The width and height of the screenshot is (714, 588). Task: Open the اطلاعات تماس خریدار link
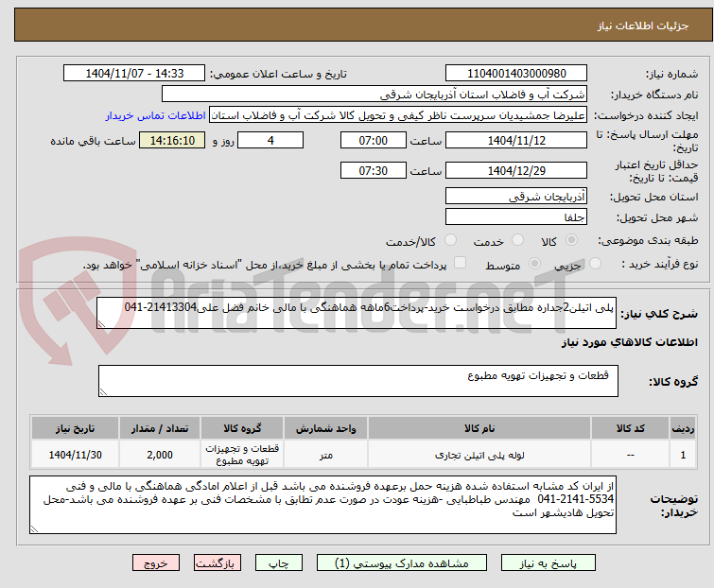coord(156,115)
